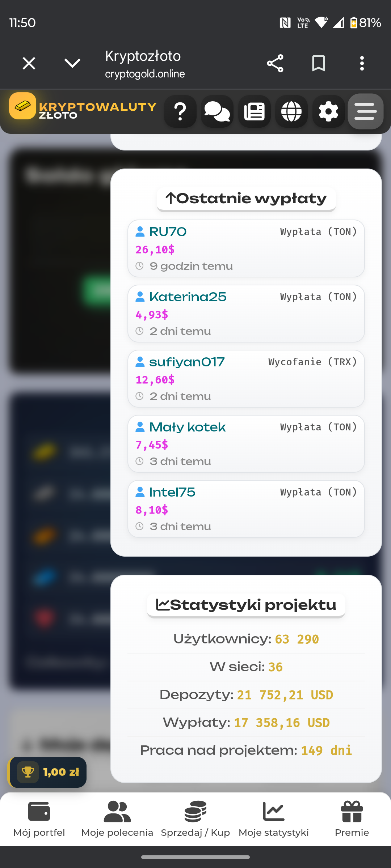Toggle the hamburger menu button
The height and width of the screenshot is (868, 391).
coord(366,111)
